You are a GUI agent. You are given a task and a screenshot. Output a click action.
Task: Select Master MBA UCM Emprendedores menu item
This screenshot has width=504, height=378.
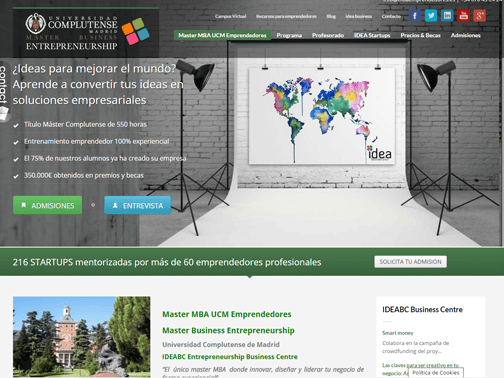tap(222, 35)
